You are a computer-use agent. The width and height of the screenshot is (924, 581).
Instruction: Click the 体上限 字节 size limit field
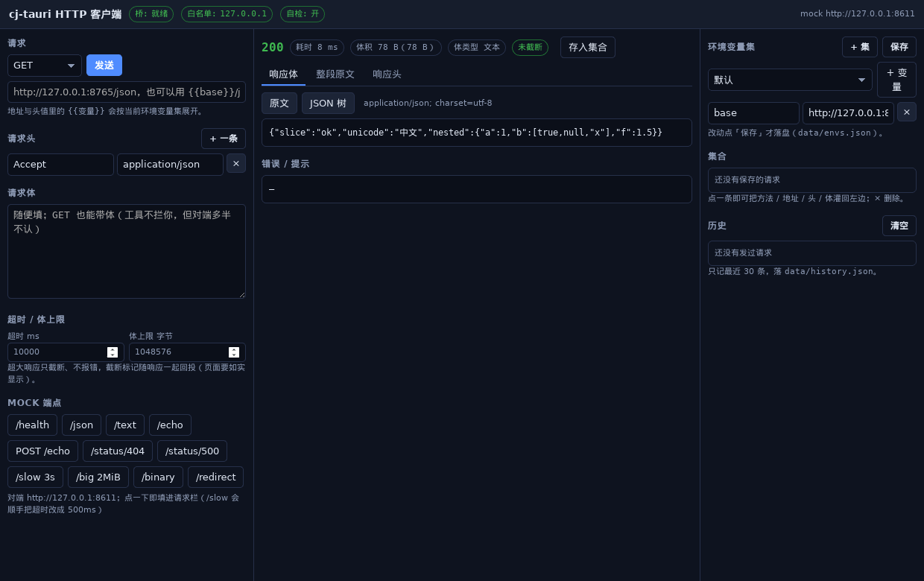187,352
